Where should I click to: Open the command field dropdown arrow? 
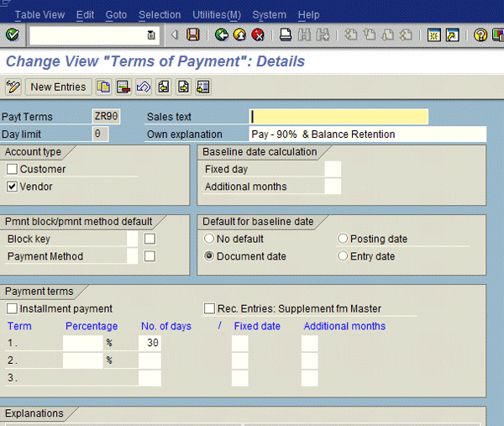click(151, 35)
